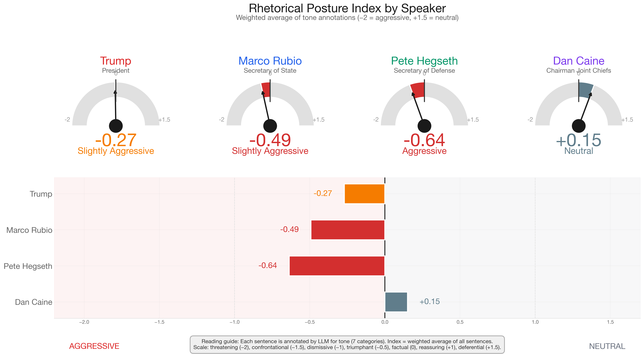Click the Pete Hegseth y-axis label
This screenshot has height=354, width=644.
coord(28,266)
